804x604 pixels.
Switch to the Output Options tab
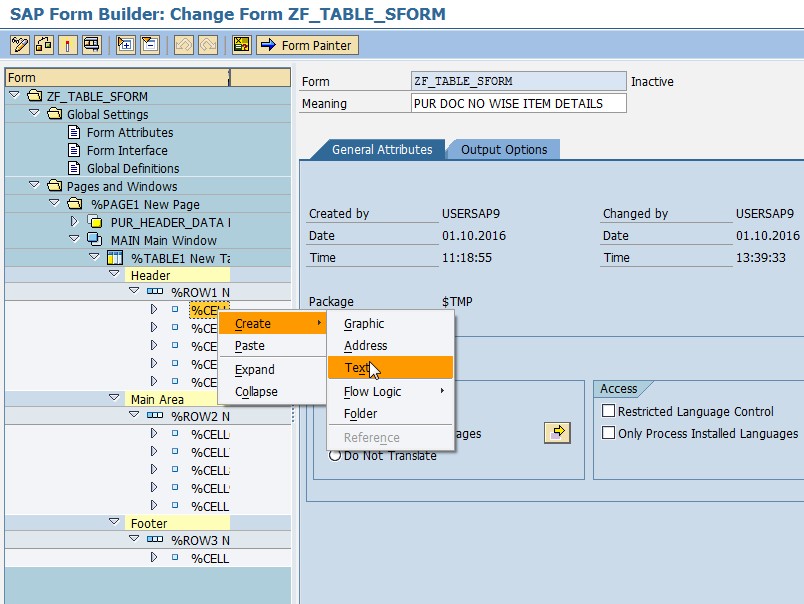pyautogui.click(x=504, y=149)
